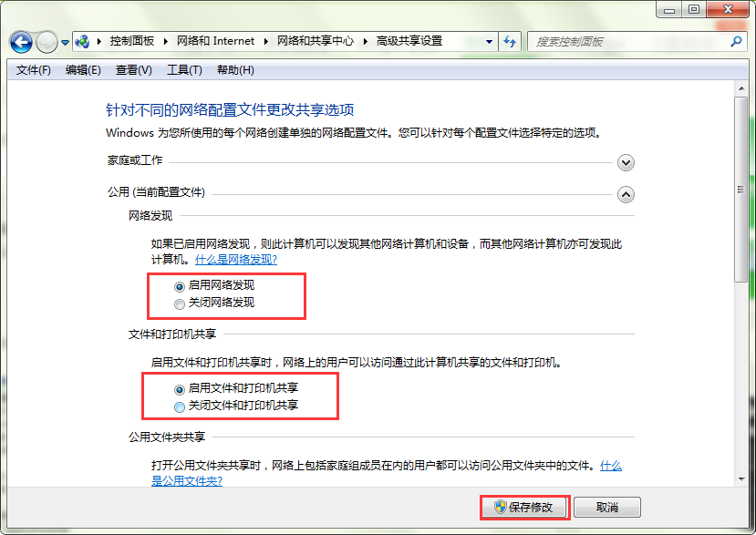Click the Forward navigation arrow button
Image resolution: width=756 pixels, height=535 pixels.
(x=46, y=42)
